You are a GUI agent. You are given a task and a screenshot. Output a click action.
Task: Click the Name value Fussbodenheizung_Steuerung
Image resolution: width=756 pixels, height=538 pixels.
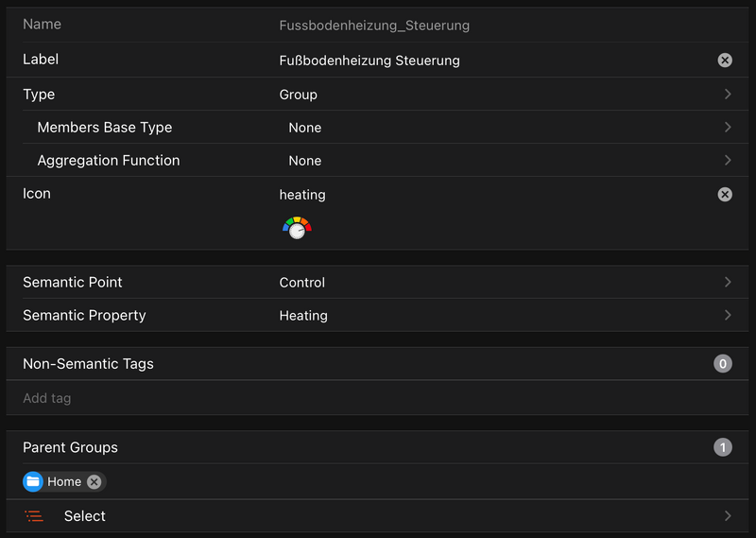[374, 26]
